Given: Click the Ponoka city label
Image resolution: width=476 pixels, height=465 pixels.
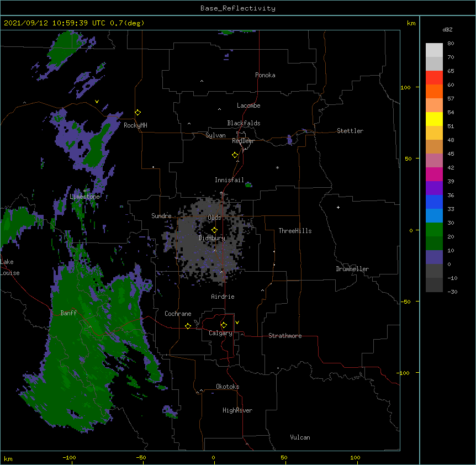Looking at the screenshot, I should pyautogui.click(x=265, y=75).
